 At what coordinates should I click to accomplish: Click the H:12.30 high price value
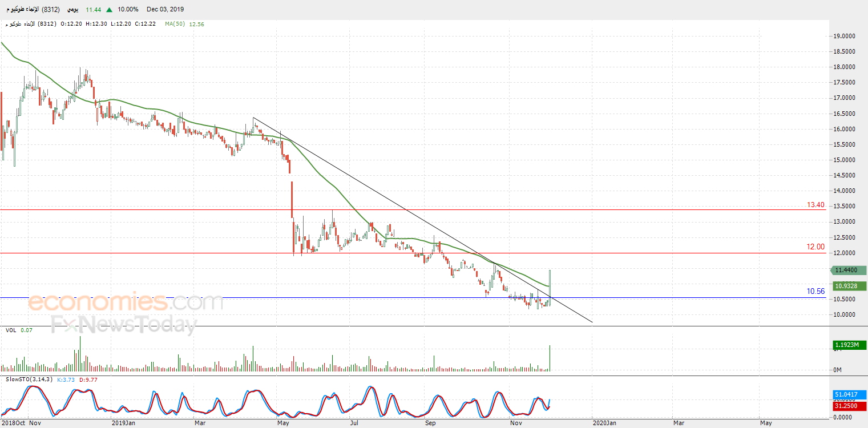98,24
